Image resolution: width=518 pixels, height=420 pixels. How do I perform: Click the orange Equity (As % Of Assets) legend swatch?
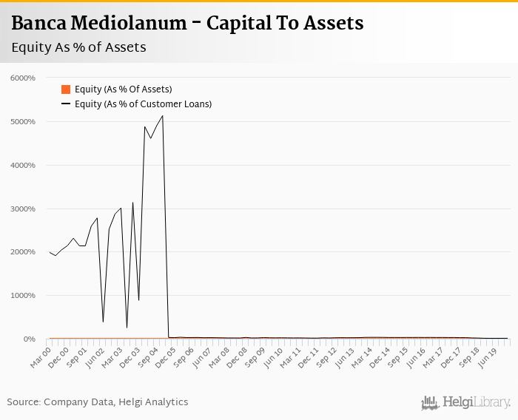66,89
